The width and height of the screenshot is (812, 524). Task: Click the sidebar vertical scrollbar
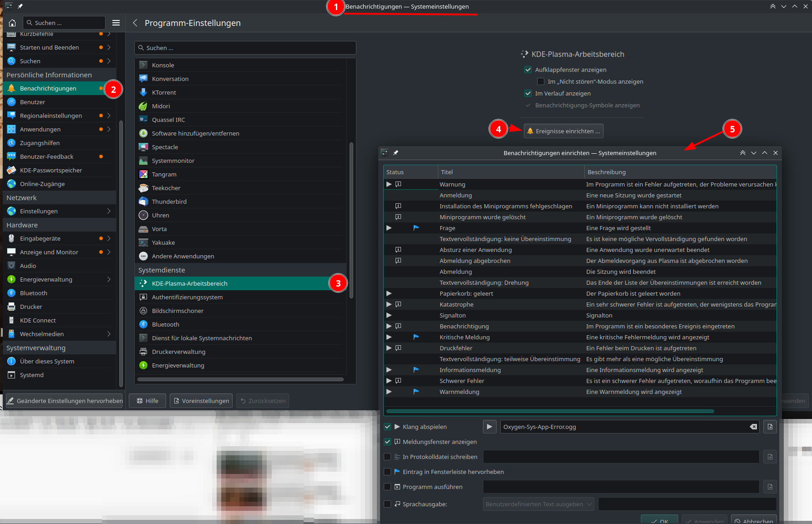tap(121, 253)
